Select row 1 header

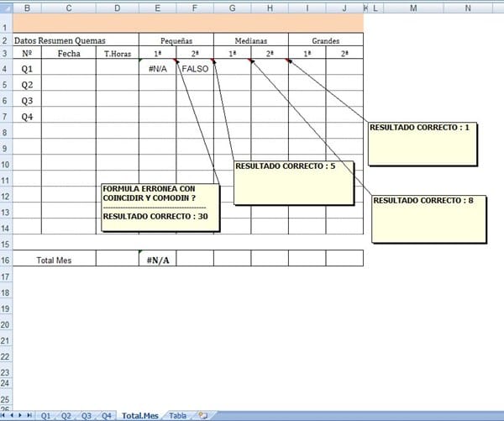coord(6,24)
